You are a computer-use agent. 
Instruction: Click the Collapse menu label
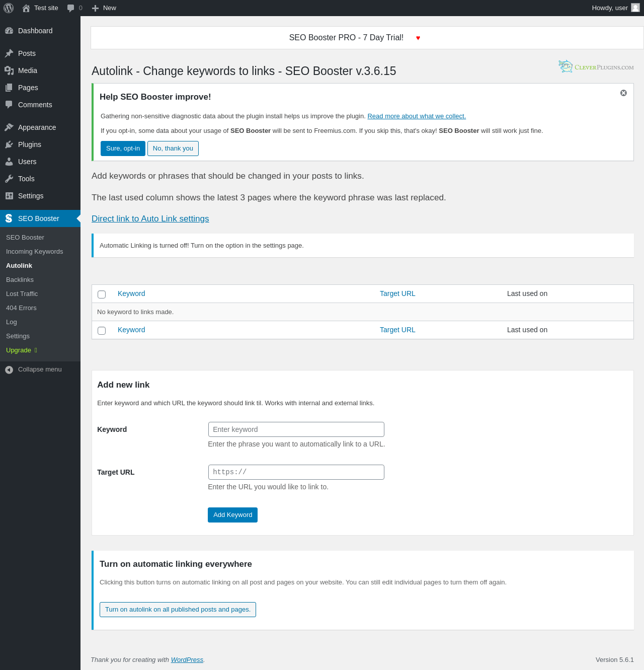coord(40,369)
